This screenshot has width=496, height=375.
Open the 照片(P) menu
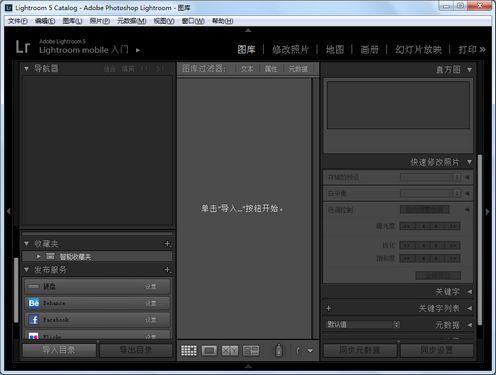coord(100,21)
